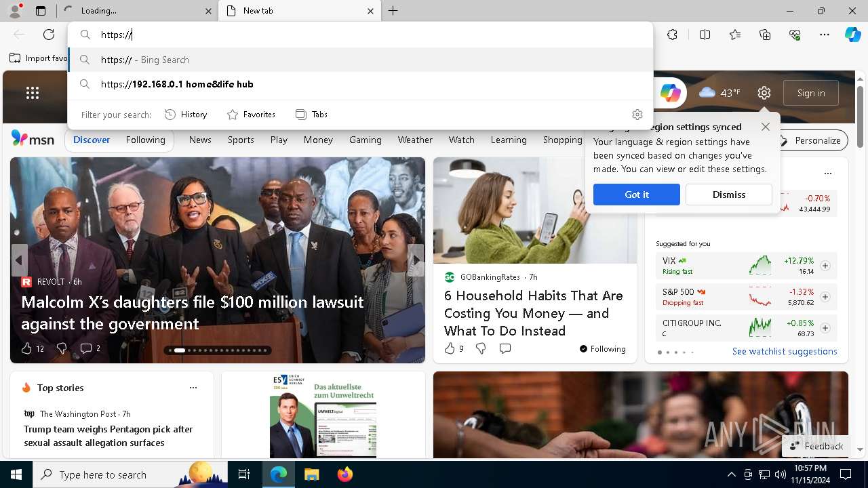Image resolution: width=868 pixels, height=488 pixels.
Task: Open the taskbar volume icon
Action: [x=780, y=474]
